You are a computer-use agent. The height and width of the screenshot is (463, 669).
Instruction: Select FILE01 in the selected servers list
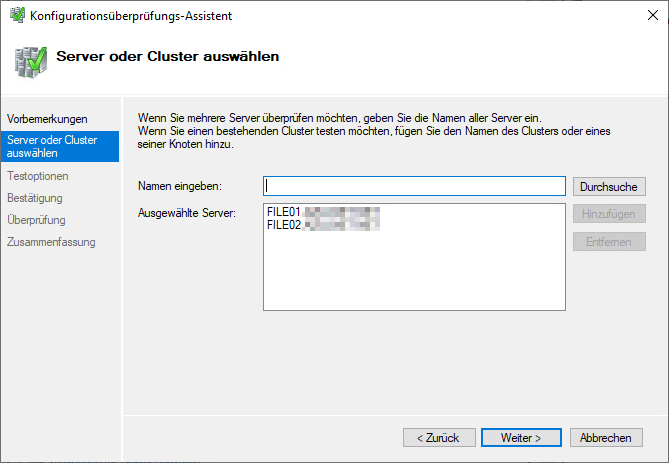285,212
